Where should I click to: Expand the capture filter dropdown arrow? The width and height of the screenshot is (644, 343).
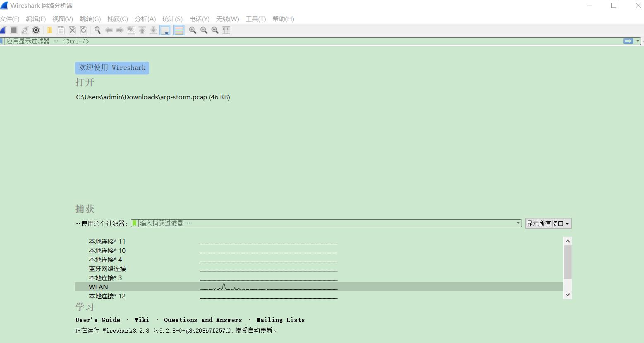518,223
